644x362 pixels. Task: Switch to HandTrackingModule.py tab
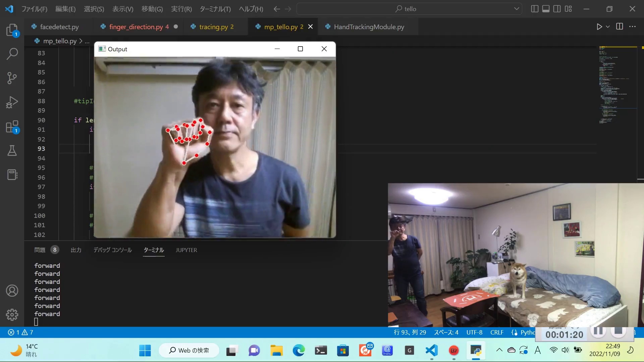click(x=368, y=27)
